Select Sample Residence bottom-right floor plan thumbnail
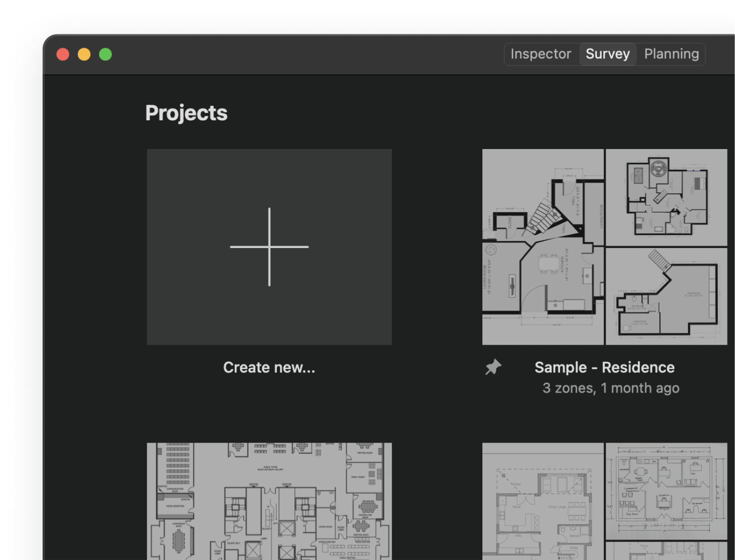The height and width of the screenshot is (560, 735). [x=666, y=296]
